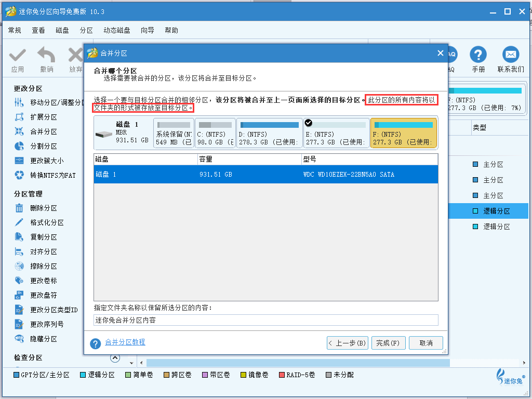Open the Contact Us envelope icon

tap(511, 54)
